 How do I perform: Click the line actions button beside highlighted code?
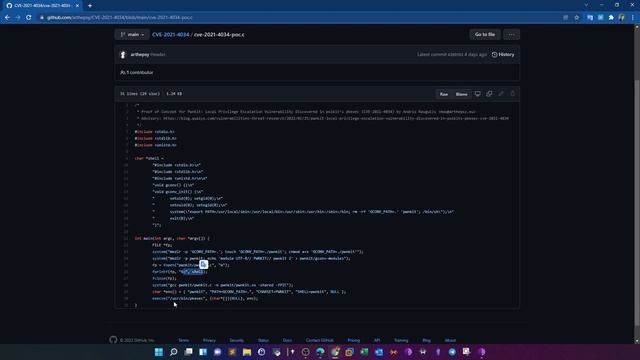pos(203,265)
